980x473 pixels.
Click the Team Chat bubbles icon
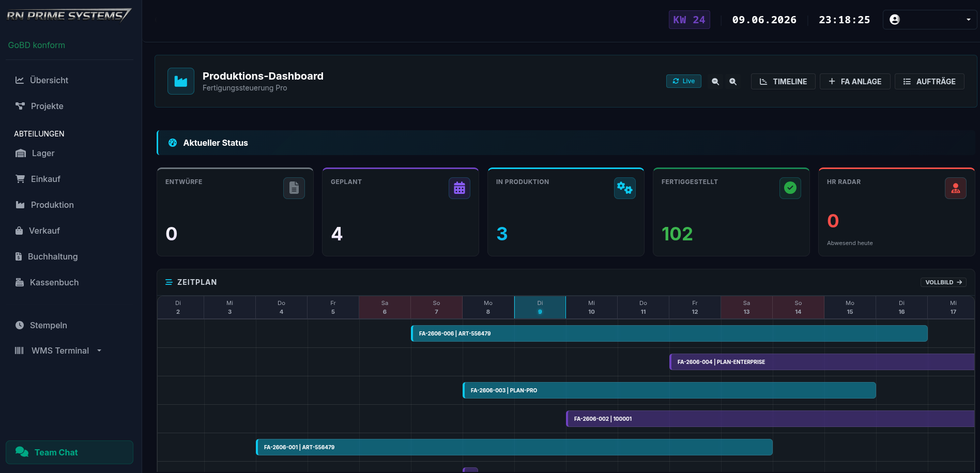pos(22,451)
